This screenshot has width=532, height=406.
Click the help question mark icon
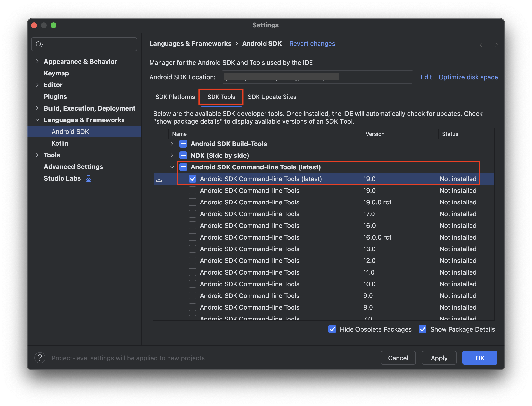pyautogui.click(x=40, y=358)
